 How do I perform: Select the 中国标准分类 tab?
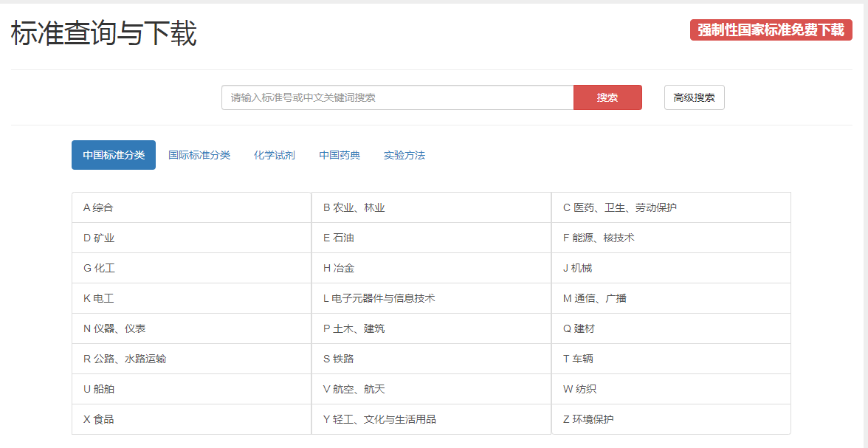click(x=114, y=155)
